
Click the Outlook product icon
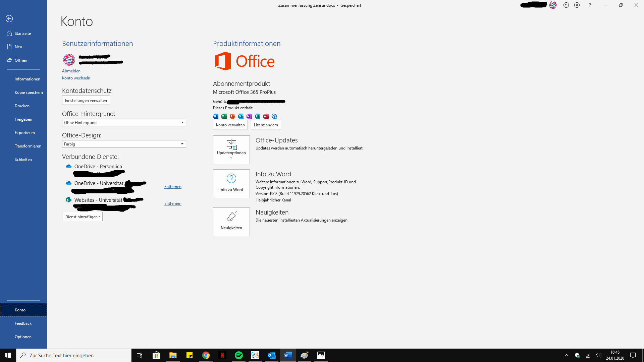coord(241,116)
